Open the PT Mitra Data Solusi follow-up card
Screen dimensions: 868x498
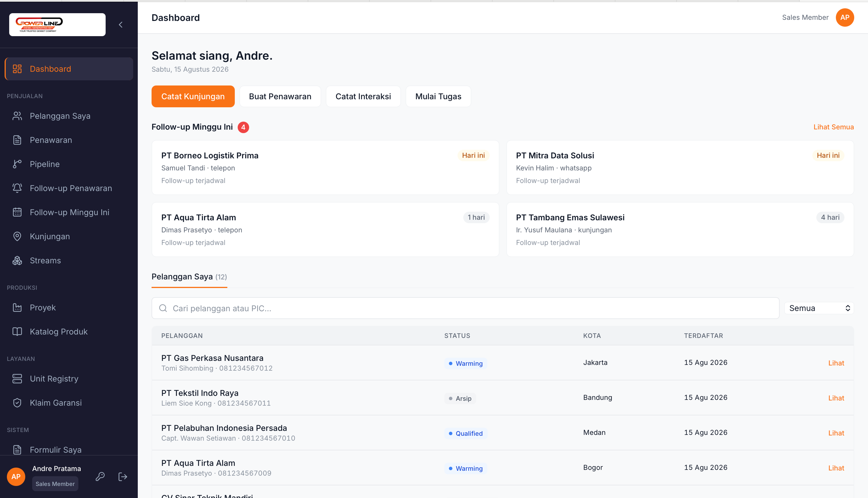(680, 168)
